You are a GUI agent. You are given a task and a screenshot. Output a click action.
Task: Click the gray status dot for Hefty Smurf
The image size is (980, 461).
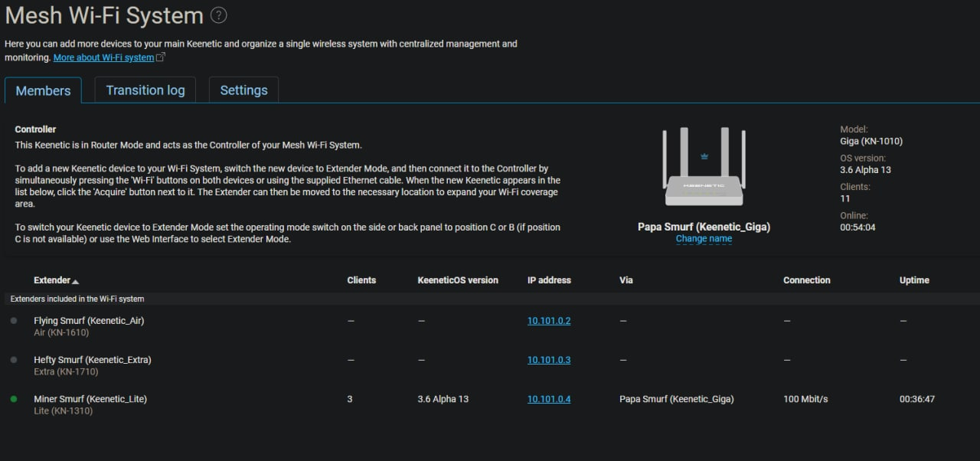(14, 360)
